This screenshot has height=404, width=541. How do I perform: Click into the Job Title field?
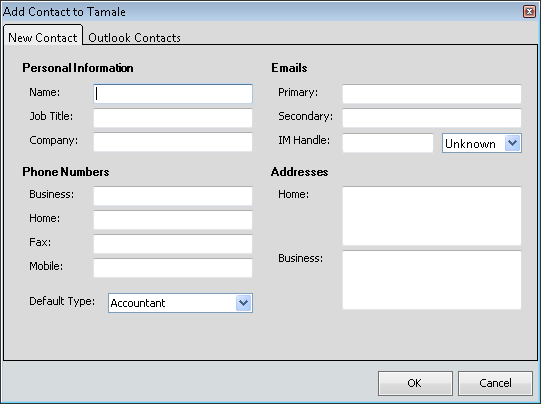[x=173, y=118]
